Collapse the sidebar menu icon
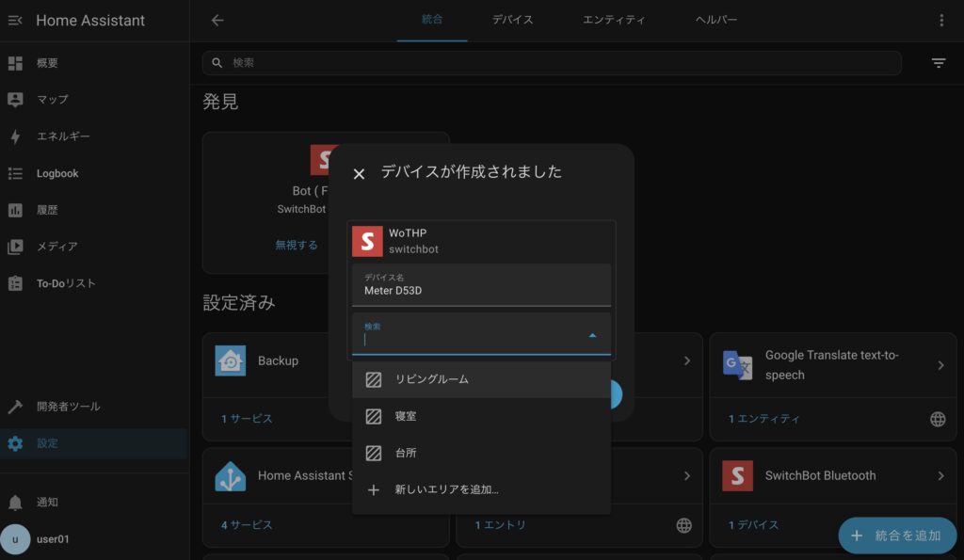Viewport: 964px width, 560px height. click(15, 21)
